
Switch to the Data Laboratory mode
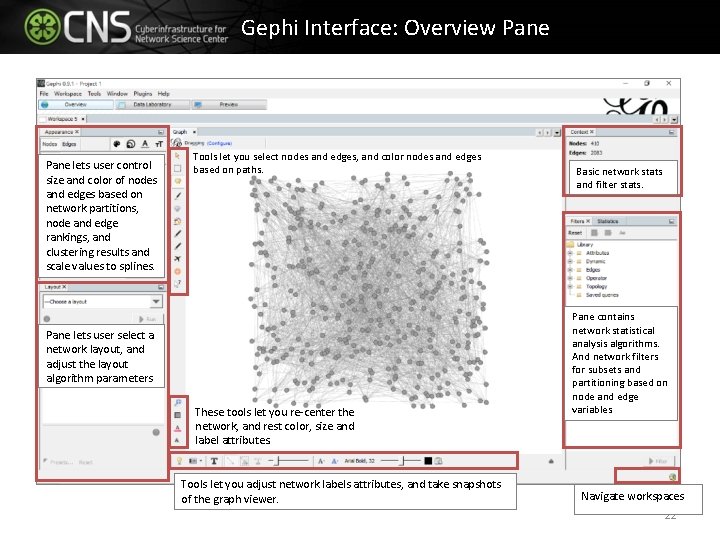pyautogui.click(x=152, y=105)
